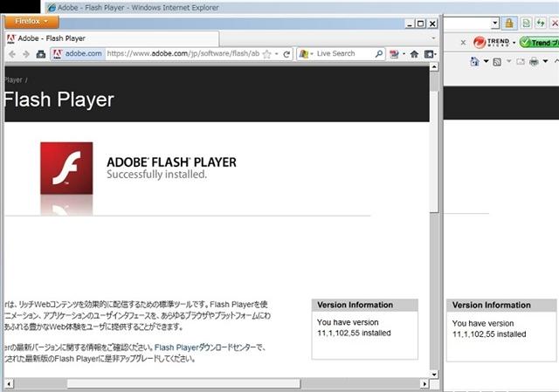Select the Adobe - Flash Player tab

112,38
